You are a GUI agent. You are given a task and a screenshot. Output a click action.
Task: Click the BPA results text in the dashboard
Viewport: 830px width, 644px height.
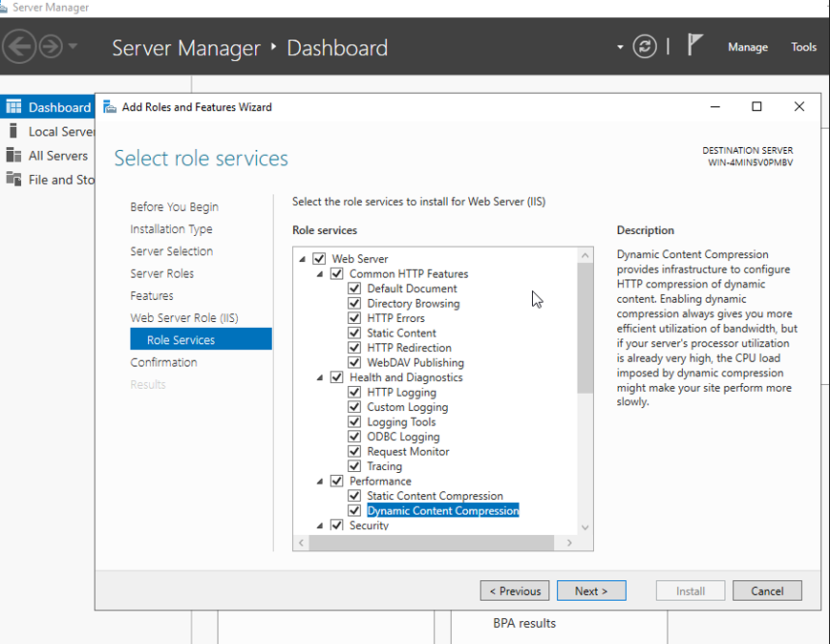click(524, 623)
